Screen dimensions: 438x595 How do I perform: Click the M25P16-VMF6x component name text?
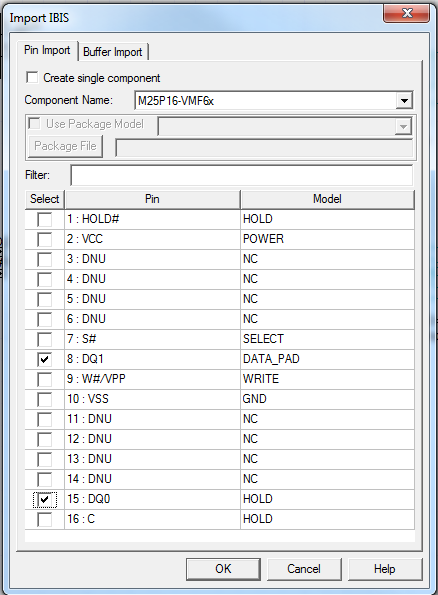176,101
